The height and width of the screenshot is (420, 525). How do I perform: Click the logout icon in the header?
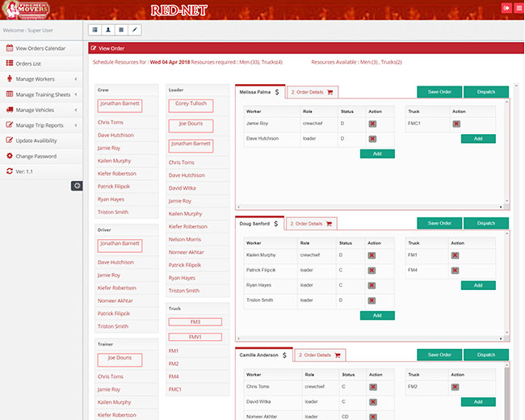click(x=506, y=8)
